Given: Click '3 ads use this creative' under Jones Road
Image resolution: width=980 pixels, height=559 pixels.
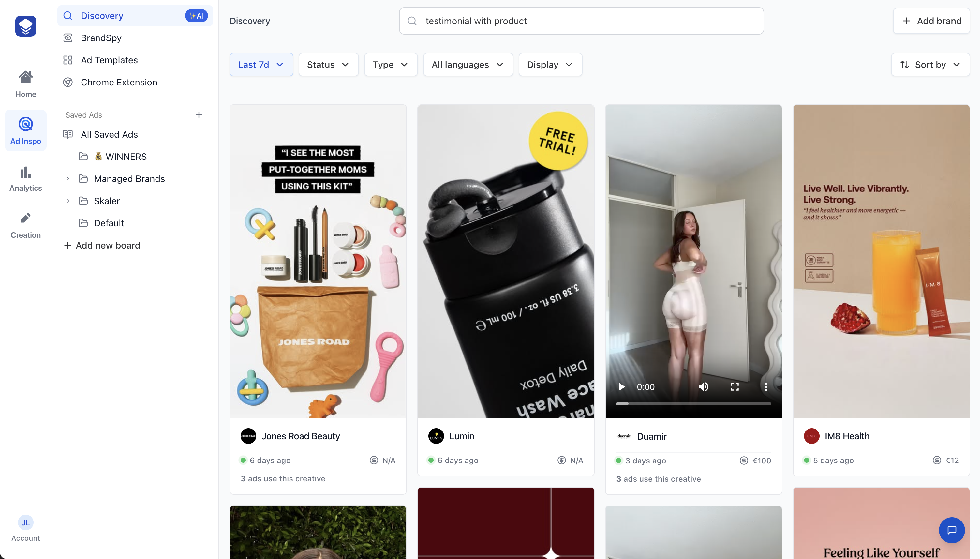Looking at the screenshot, I should 283,479.
